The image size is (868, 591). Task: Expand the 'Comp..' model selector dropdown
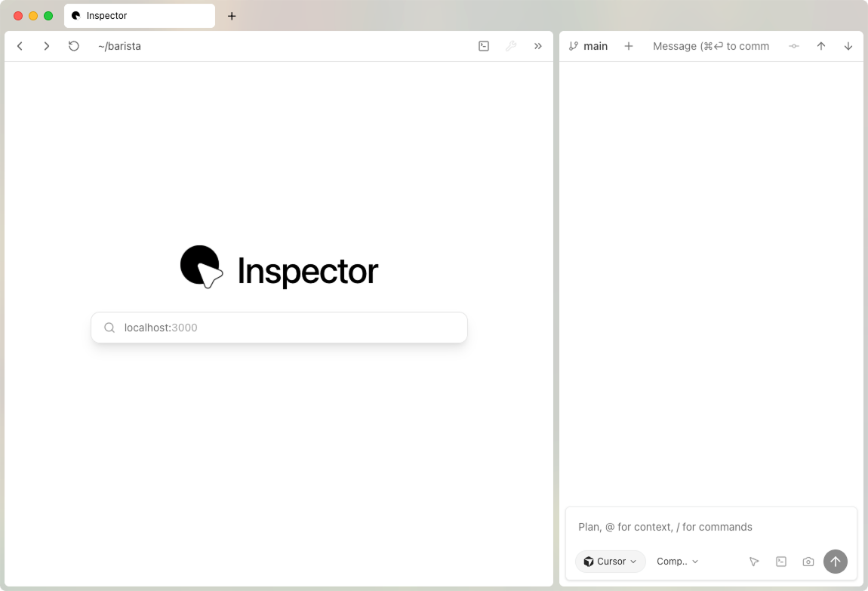point(676,562)
